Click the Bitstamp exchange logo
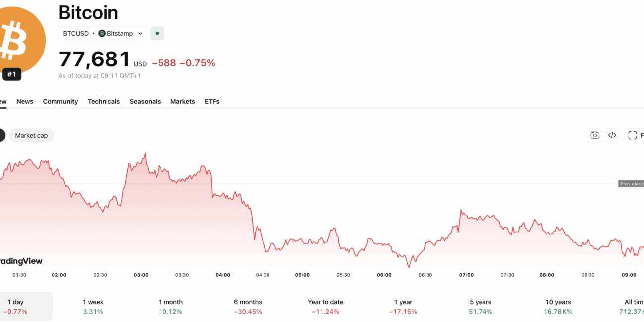This screenshot has height=322, width=644. coord(102,33)
